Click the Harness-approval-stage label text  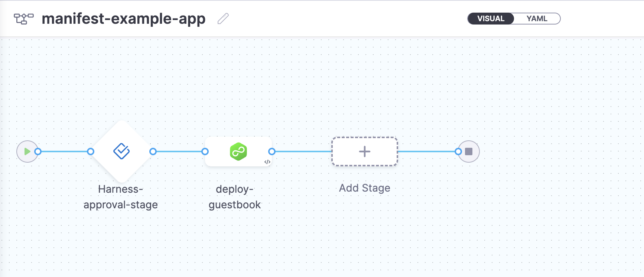pyautogui.click(x=121, y=197)
